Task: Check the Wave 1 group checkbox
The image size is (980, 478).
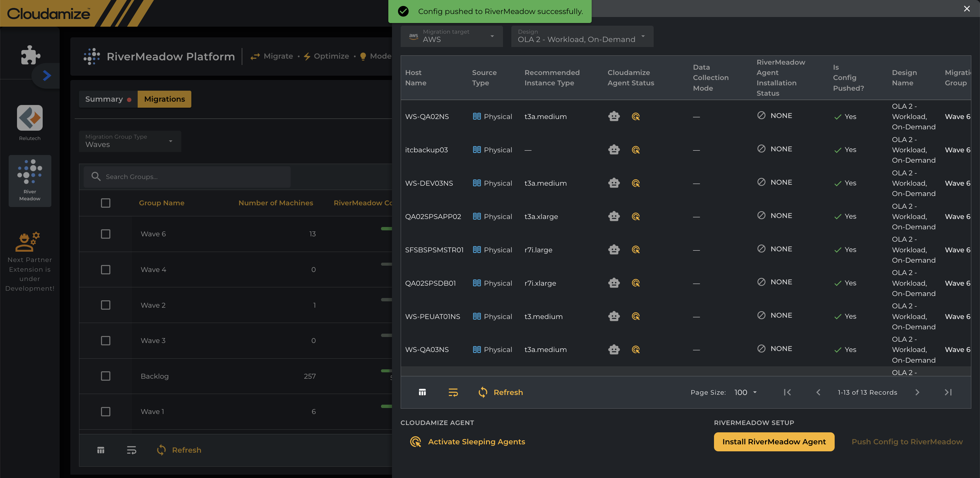Action: [106, 411]
